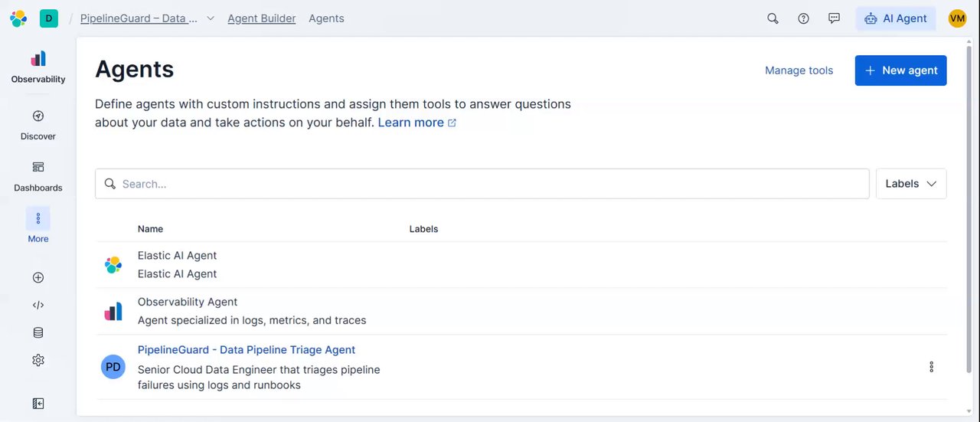This screenshot has height=422, width=980.
Task: Click the New agent button
Action: (900, 70)
